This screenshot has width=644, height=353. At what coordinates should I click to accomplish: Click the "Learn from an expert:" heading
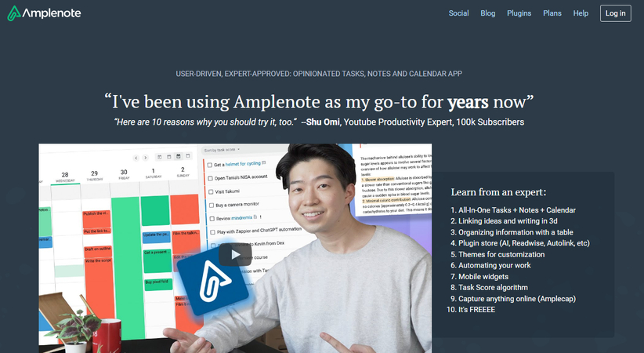(498, 192)
